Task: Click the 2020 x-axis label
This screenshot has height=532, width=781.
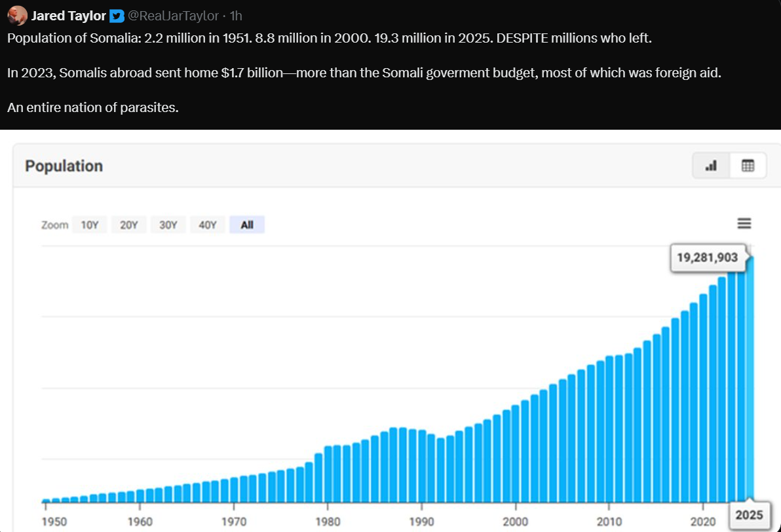Action: coord(703,522)
